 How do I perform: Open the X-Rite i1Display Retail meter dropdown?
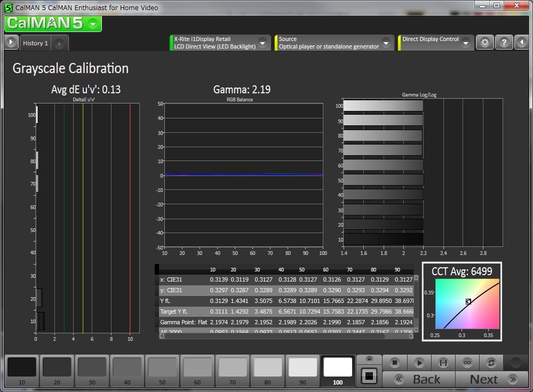262,43
